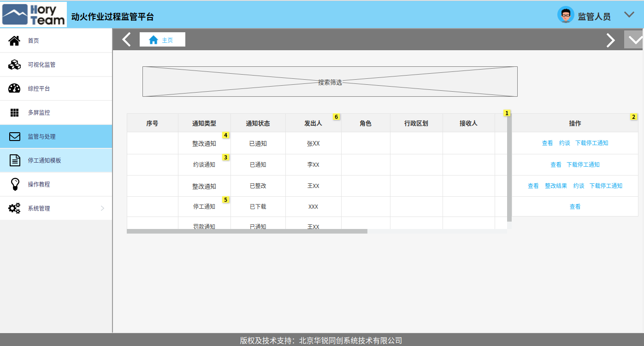Click the Hory Team logo
Screen dimensions: 644x346
pyautogui.click(x=34, y=14)
